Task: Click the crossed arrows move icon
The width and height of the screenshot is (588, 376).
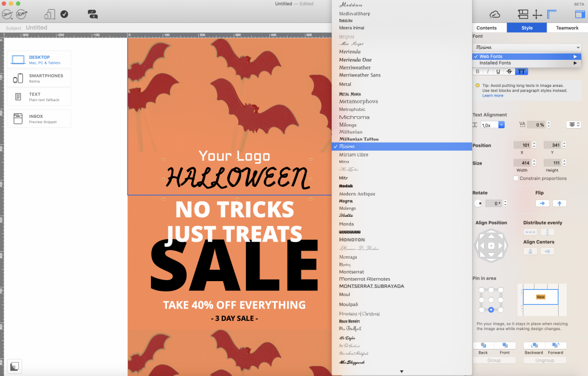Action: 537,14
